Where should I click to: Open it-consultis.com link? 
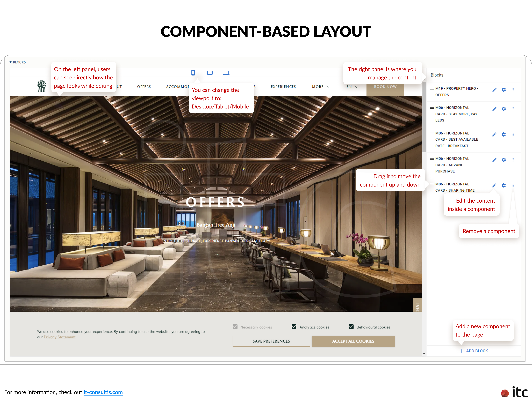(103, 392)
